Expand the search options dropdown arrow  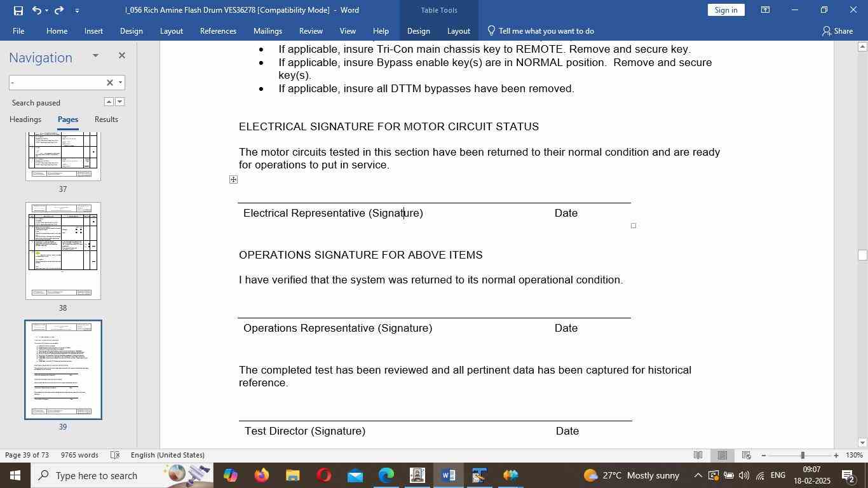(120, 83)
